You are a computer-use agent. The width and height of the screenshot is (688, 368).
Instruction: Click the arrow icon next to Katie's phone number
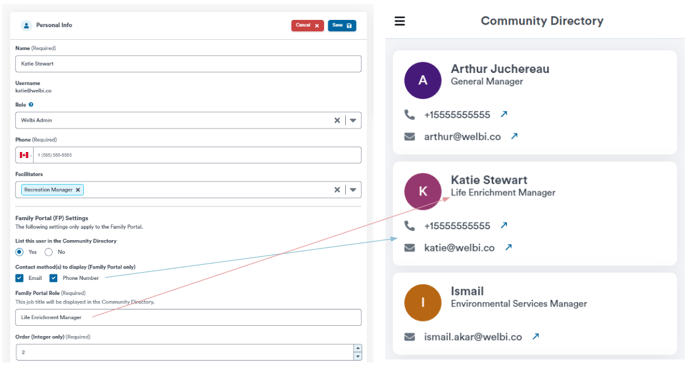click(504, 225)
